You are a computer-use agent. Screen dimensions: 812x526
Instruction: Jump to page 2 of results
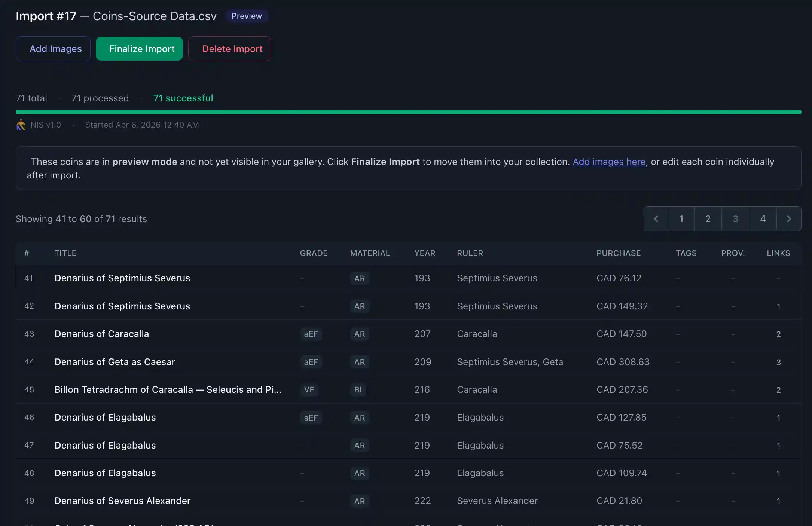pyautogui.click(x=708, y=219)
